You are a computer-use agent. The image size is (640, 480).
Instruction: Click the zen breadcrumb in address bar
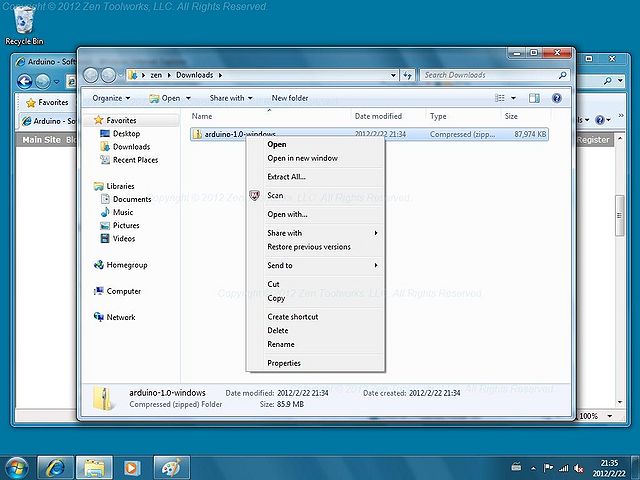coord(156,75)
